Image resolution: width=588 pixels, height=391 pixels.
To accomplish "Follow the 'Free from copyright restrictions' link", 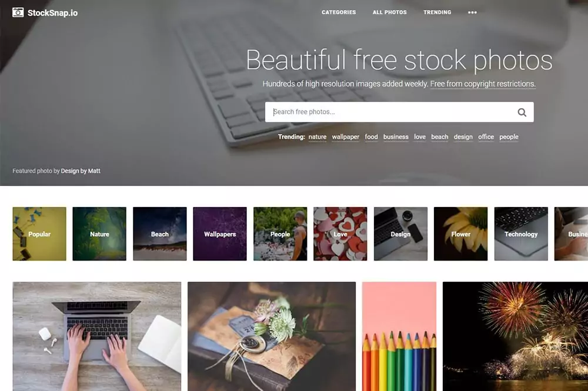I will tap(483, 84).
